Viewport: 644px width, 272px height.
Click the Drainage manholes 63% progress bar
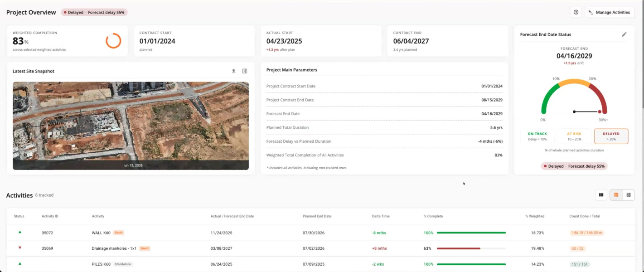pos(471,248)
